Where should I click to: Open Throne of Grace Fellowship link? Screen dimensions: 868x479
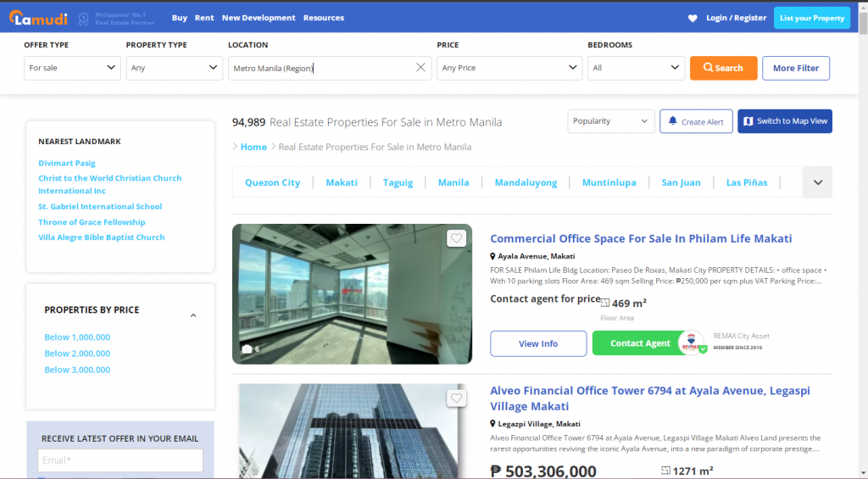pos(92,222)
